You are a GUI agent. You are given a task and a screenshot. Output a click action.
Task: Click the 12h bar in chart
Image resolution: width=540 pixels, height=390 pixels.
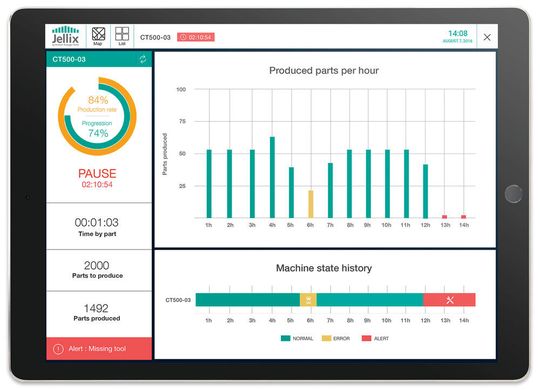tap(425, 191)
